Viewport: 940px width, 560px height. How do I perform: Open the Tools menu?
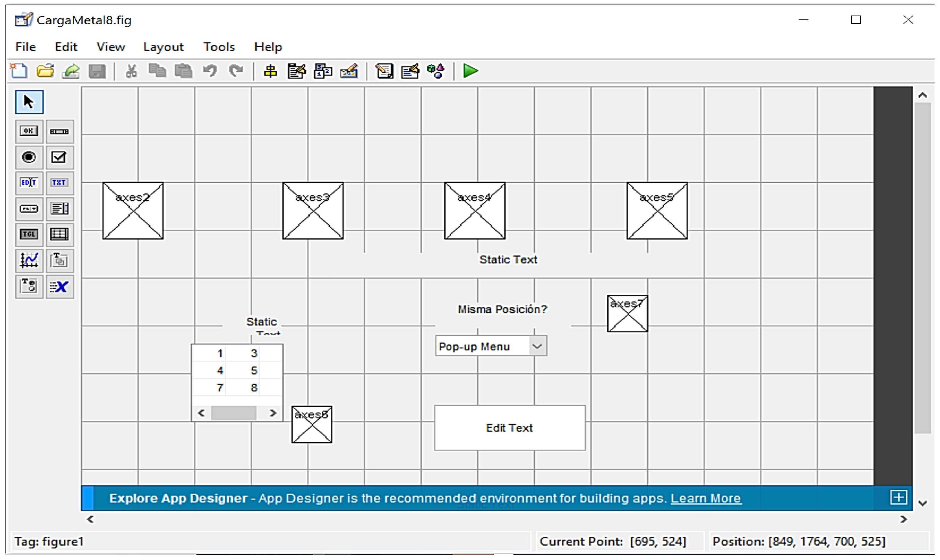(x=219, y=47)
